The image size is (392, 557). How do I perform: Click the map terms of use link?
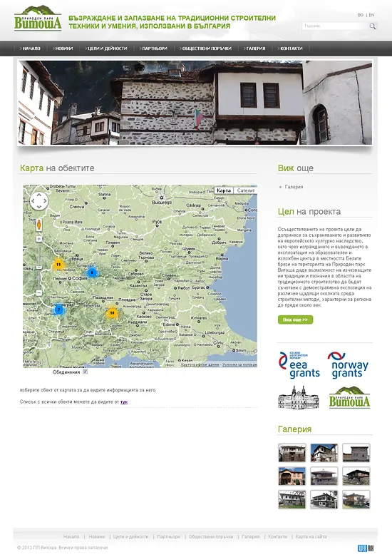pos(239,364)
